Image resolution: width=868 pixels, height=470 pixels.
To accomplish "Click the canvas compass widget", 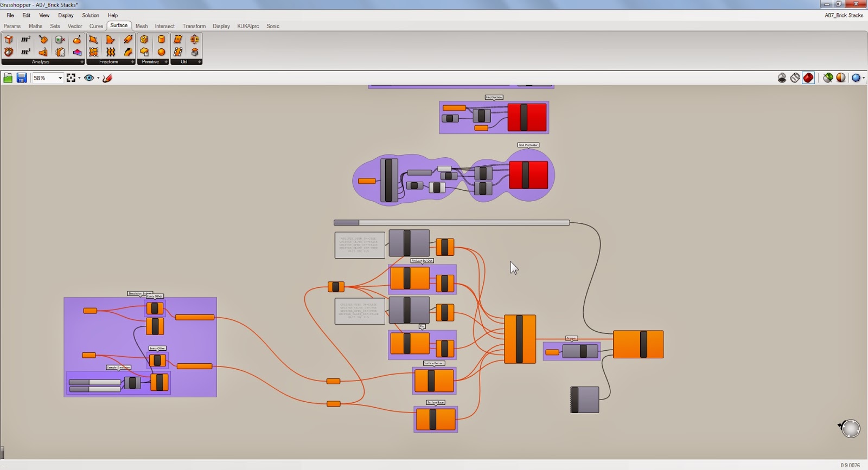I will pyautogui.click(x=850, y=428).
